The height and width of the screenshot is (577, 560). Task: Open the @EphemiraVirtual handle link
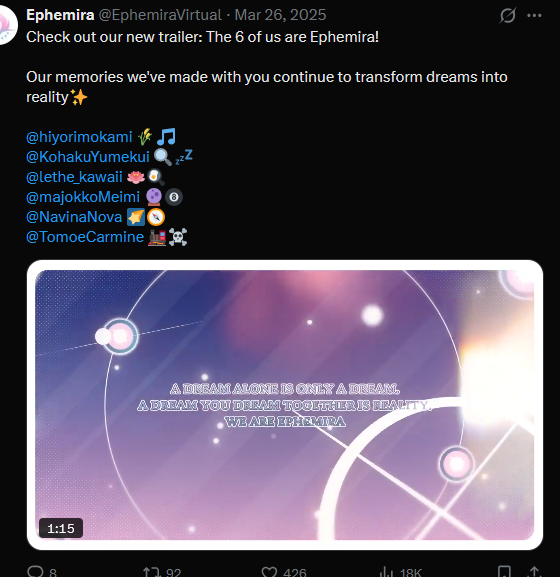(x=160, y=15)
